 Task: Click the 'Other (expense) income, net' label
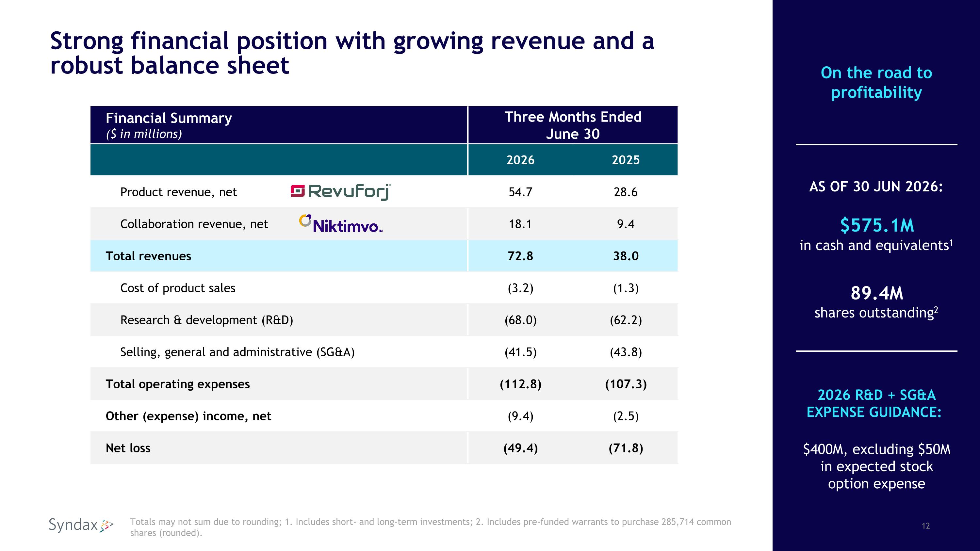(x=188, y=416)
